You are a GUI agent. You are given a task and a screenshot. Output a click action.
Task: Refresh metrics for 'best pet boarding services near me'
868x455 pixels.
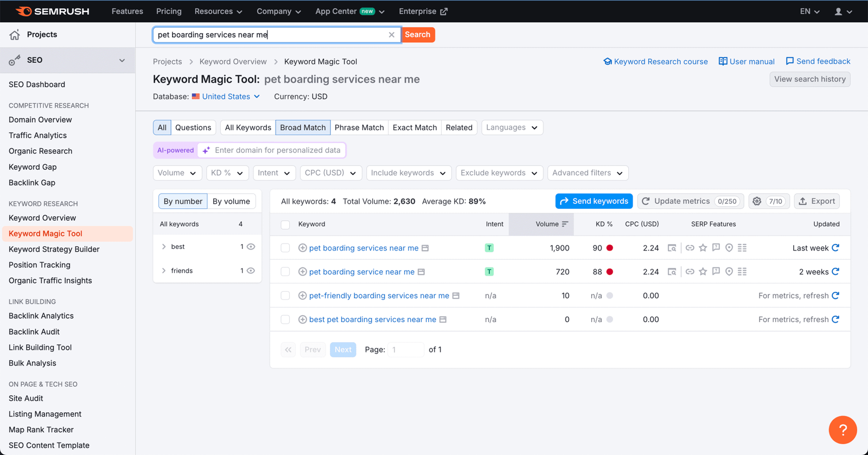(x=835, y=319)
